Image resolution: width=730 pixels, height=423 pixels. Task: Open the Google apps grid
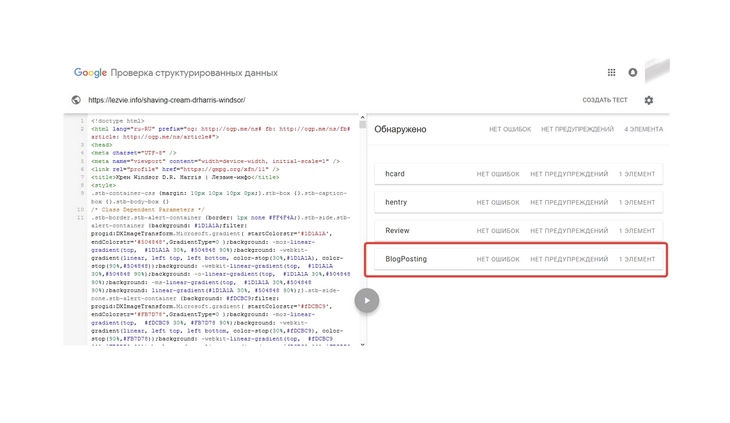tap(611, 72)
